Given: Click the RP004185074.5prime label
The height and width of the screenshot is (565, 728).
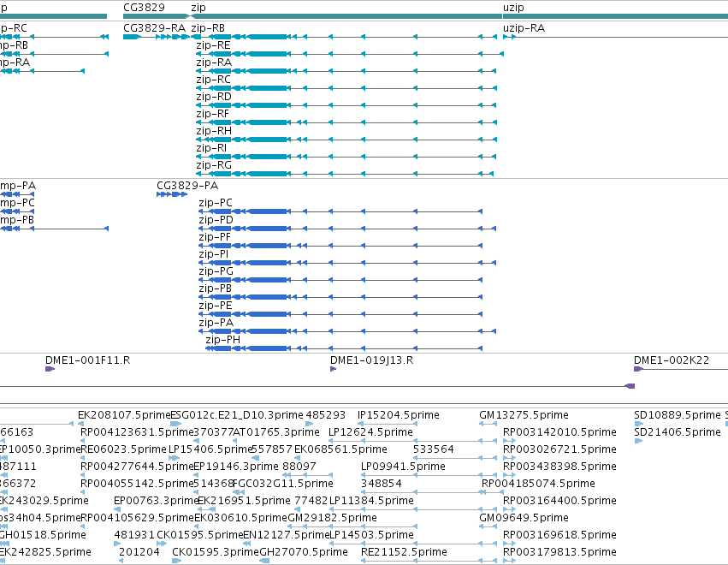Looking at the screenshot, I should click(538, 484).
